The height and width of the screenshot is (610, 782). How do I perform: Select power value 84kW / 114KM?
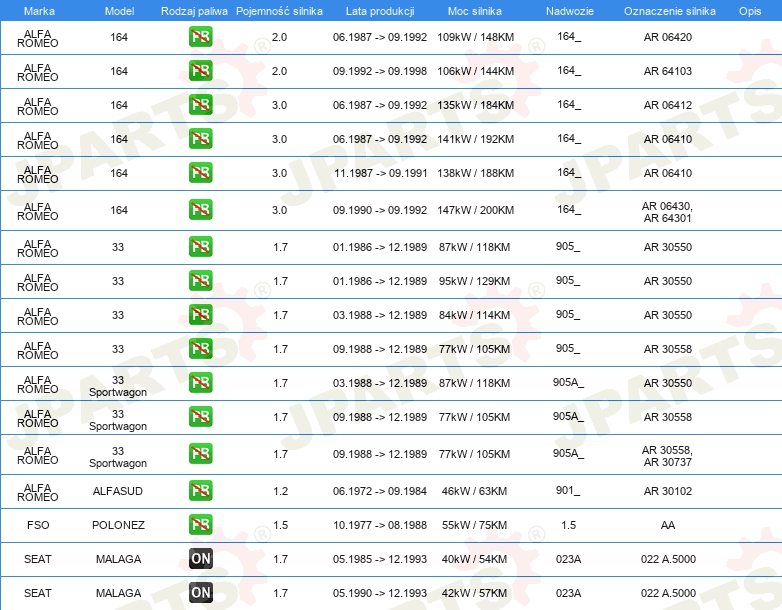click(474, 315)
